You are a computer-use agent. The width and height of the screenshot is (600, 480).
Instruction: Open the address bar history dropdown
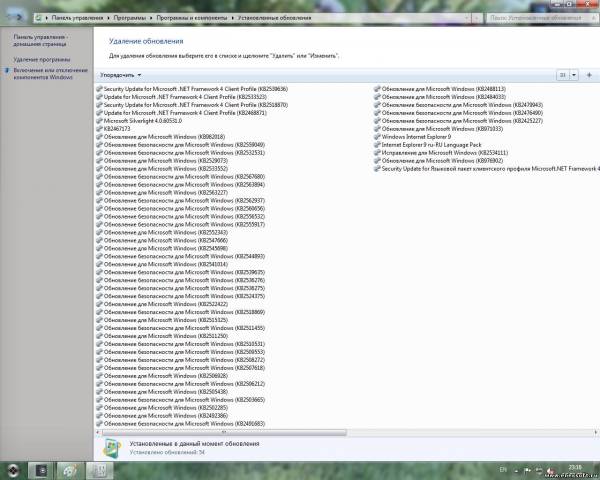coord(467,18)
